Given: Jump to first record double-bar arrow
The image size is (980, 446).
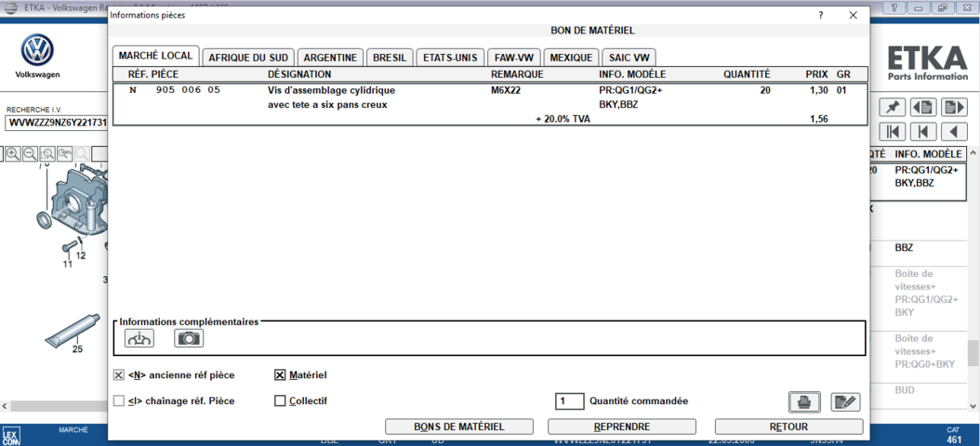Looking at the screenshot, I should 892,132.
